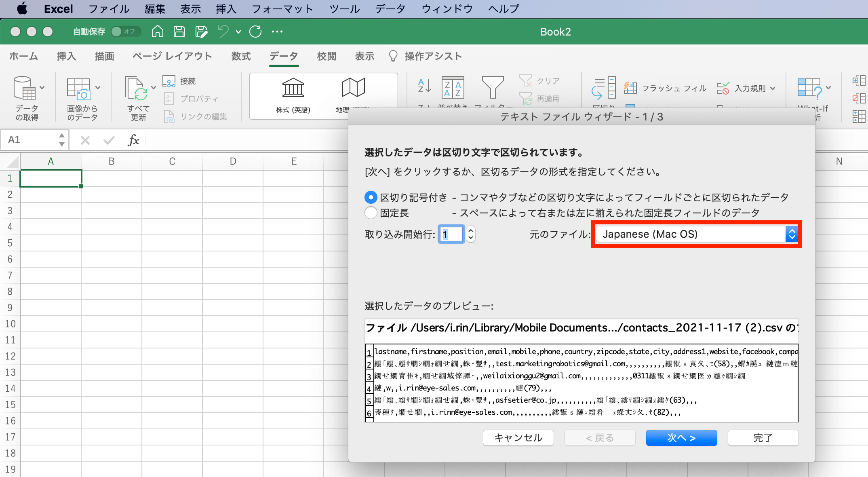Click the Save floppy disk icon

179,32
